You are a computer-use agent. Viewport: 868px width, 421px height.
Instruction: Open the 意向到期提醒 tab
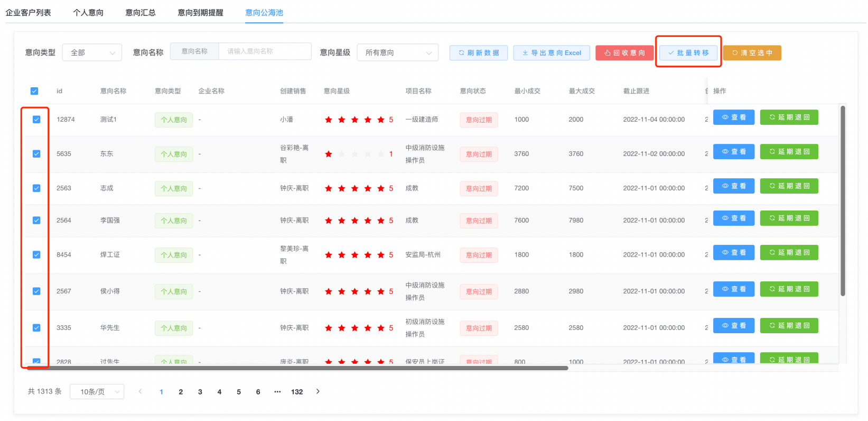[x=200, y=13]
